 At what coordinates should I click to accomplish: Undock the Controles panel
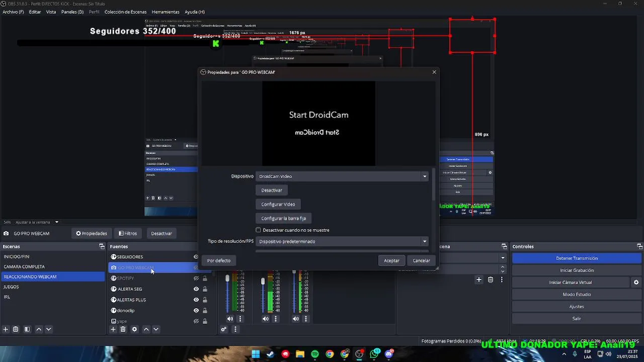(x=639, y=246)
